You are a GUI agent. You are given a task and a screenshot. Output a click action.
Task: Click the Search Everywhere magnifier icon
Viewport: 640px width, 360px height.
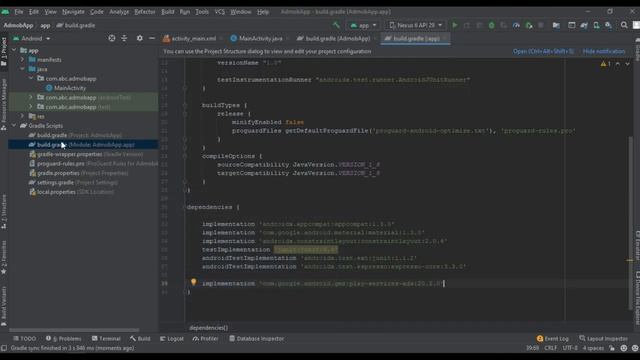[624, 25]
